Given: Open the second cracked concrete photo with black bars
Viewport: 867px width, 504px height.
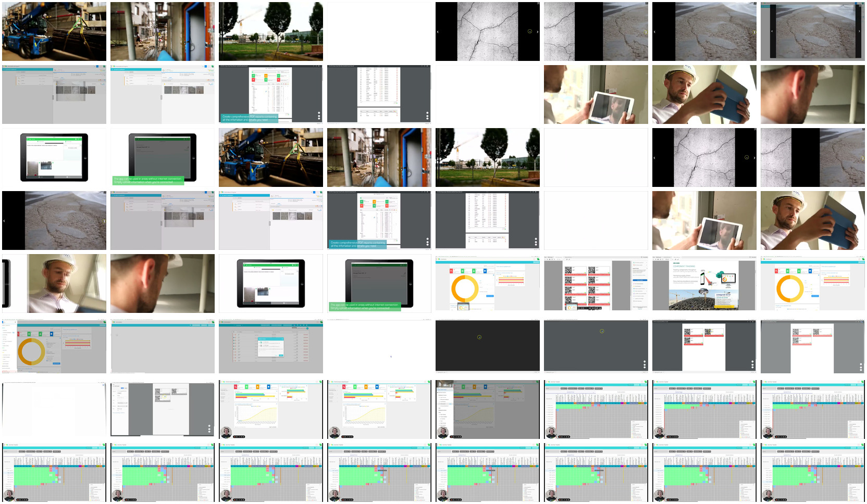Looking at the screenshot, I should coord(704,157).
